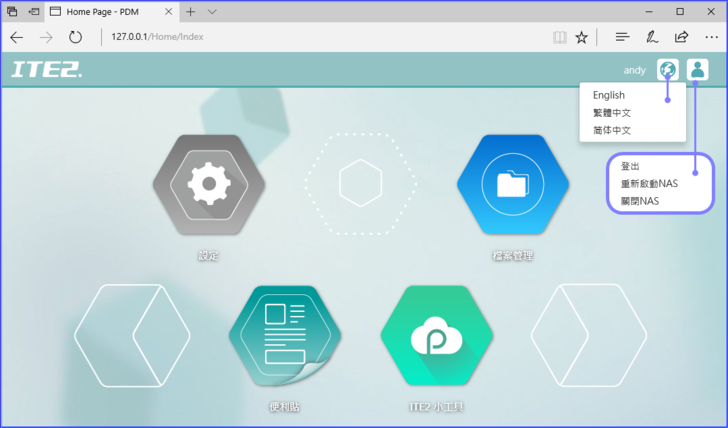This screenshot has width=728, height=428.
Task: Open reading view book icon
Action: [x=559, y=37]
